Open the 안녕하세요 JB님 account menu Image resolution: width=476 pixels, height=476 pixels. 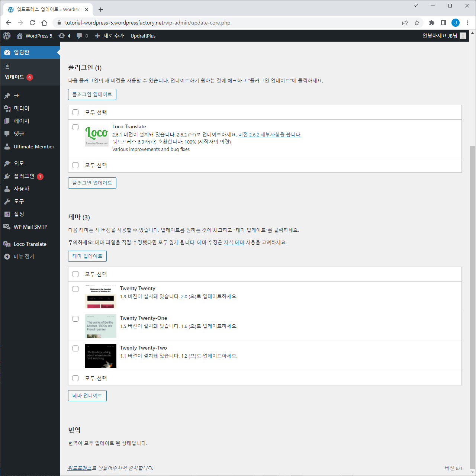coord(444,36)
